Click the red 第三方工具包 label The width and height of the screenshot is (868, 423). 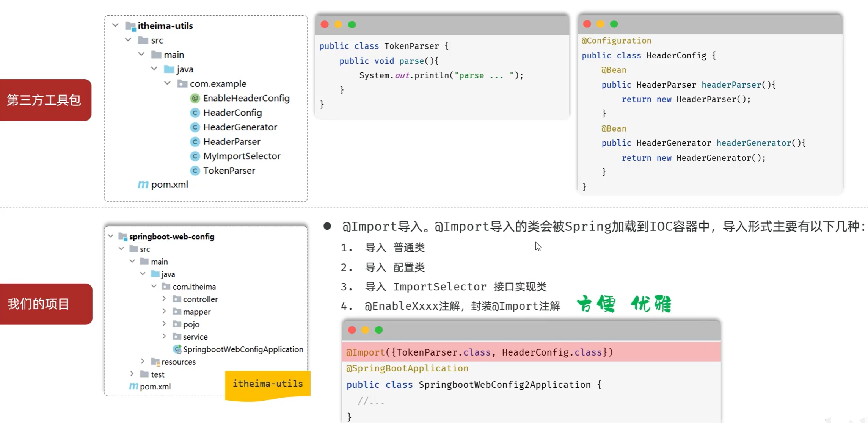(45, 100)
